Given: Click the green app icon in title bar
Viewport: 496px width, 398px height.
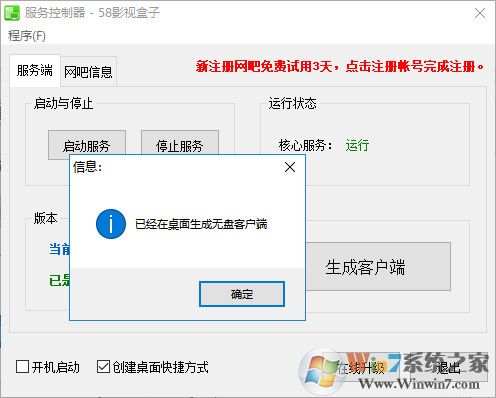Looking at the screenshot, I should (12, 13).
